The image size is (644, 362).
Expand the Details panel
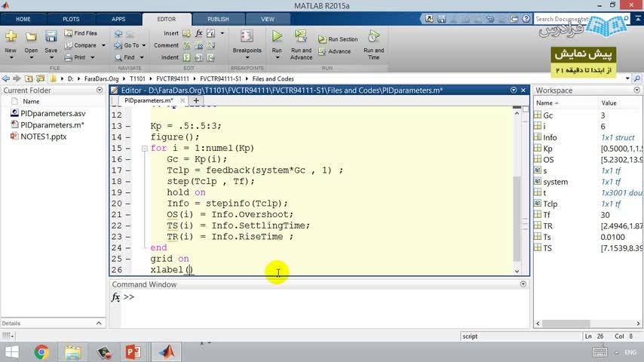click(99, 324)
